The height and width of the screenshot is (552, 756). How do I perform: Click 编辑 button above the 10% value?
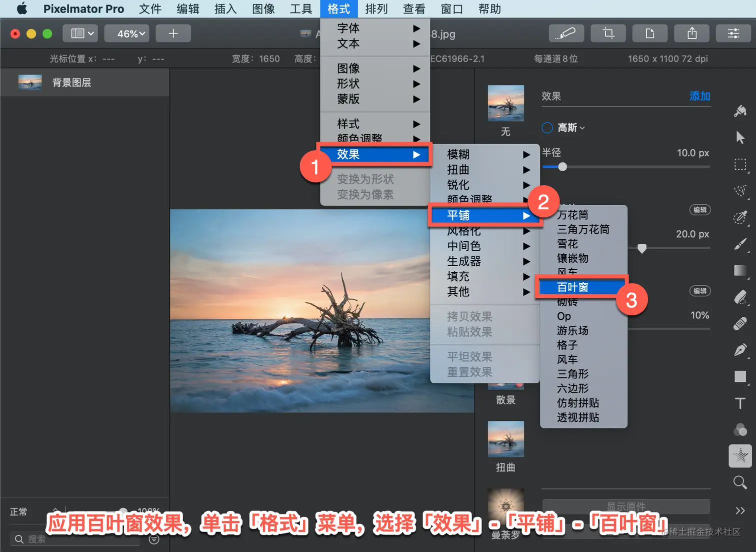700,291
